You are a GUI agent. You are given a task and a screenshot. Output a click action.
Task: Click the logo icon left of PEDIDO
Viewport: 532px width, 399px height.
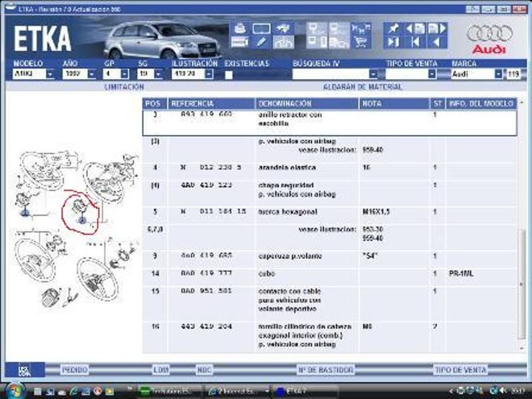(x=25, y=370)
